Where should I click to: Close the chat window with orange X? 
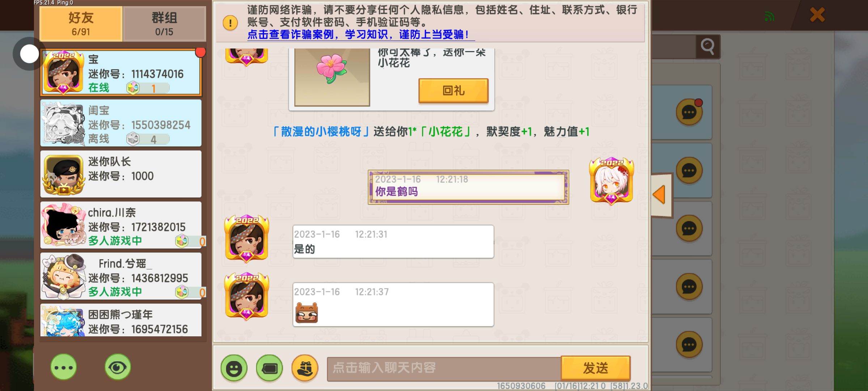(817, 15)
